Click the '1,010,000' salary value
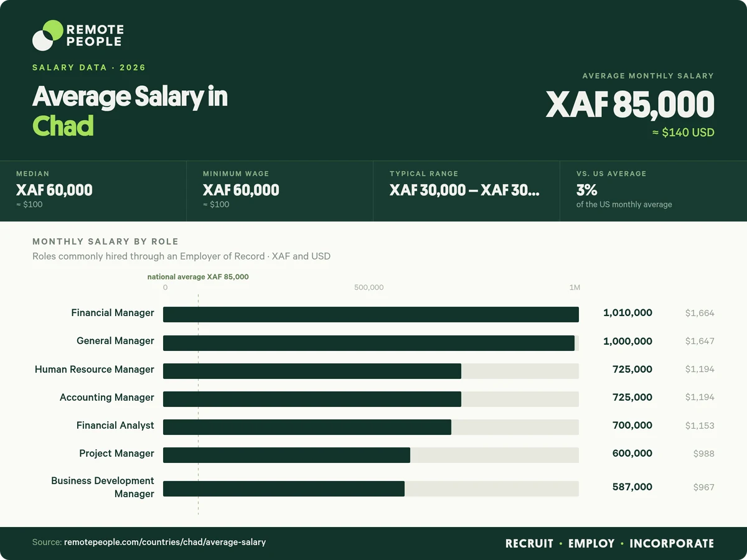This screenshot has width=747, height=560. click(627, 313)
